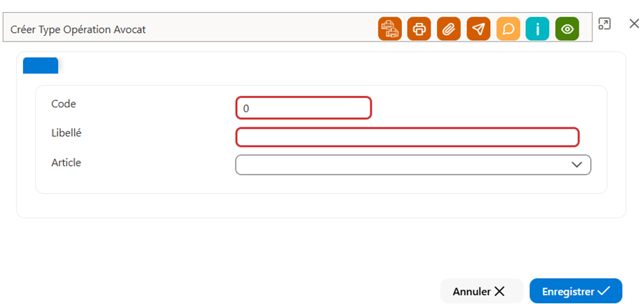Close the Créer Type Opération Avocat dialog
Image resolution: width=644 pixels, height=304 pixels.
(634, 24)
